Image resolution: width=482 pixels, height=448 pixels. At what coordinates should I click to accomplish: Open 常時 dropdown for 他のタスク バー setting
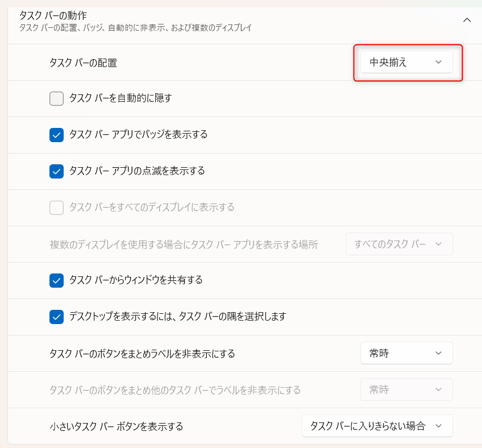tap(406, 389)
